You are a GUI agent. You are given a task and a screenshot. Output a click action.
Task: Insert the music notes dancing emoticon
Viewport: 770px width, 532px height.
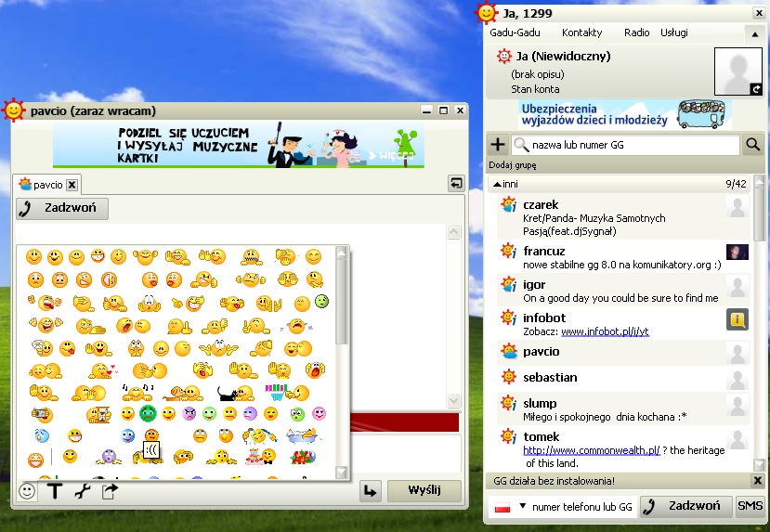(x=137, y=393)
